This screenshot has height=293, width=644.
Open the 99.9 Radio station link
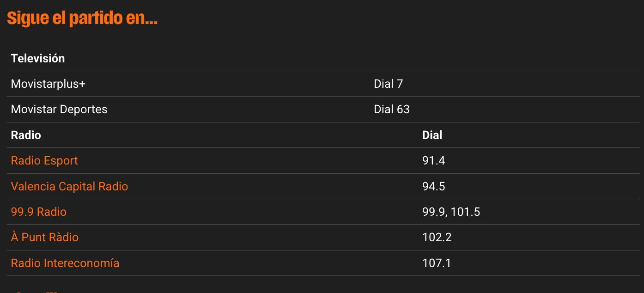coord(39,212)
